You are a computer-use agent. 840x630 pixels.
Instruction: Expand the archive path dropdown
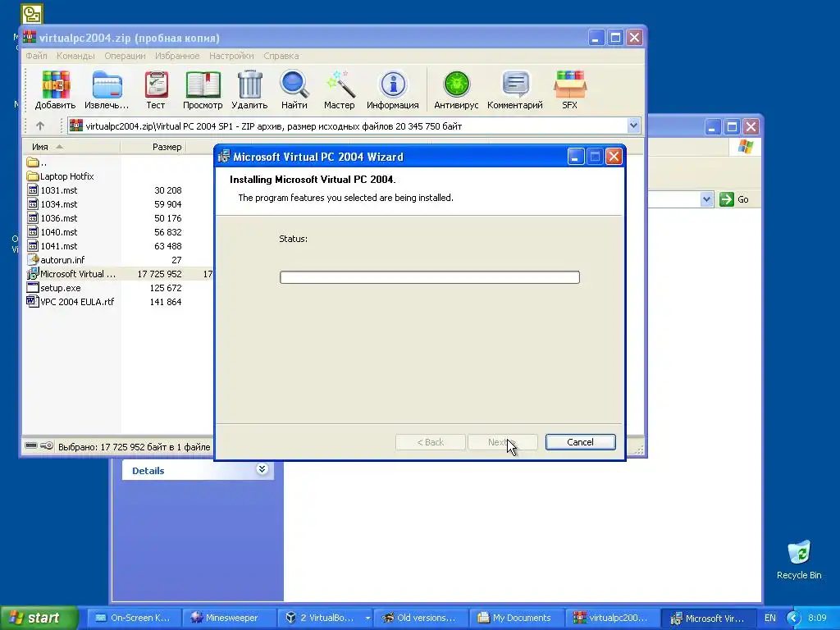tap(633, 126)
